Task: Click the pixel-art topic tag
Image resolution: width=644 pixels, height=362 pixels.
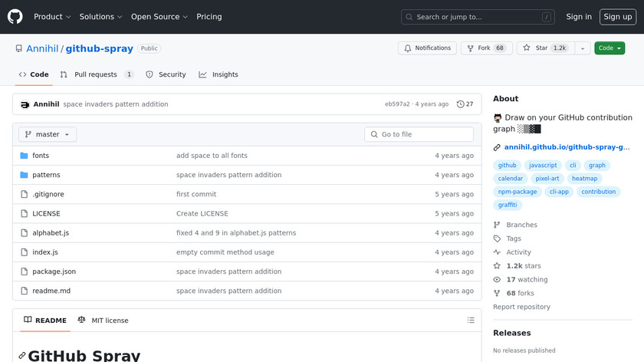Action: click(547, 179)
